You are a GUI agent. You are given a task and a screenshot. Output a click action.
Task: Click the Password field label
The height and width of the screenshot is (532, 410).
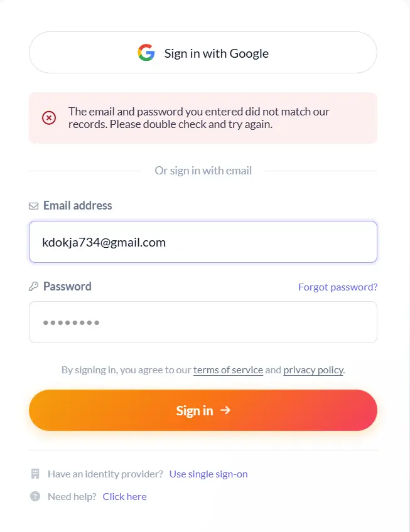click(x=67, y=286)
